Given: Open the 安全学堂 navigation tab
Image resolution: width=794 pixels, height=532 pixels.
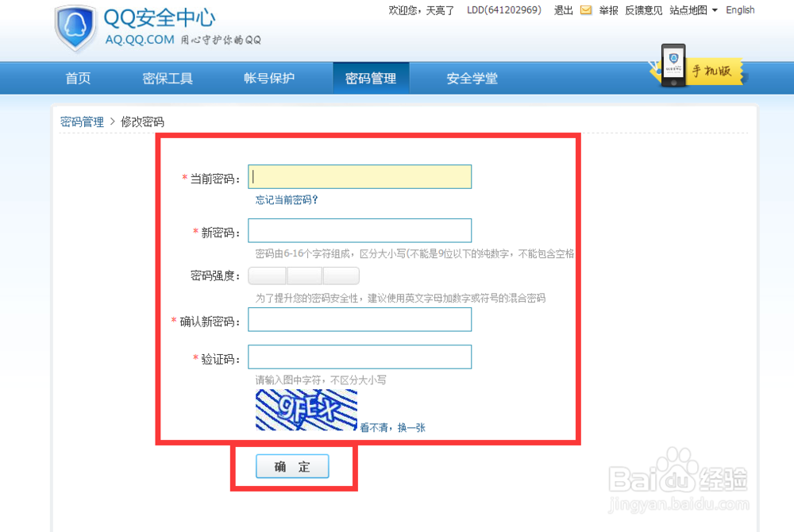Looking at the screenshot, I should coord(472,79).
